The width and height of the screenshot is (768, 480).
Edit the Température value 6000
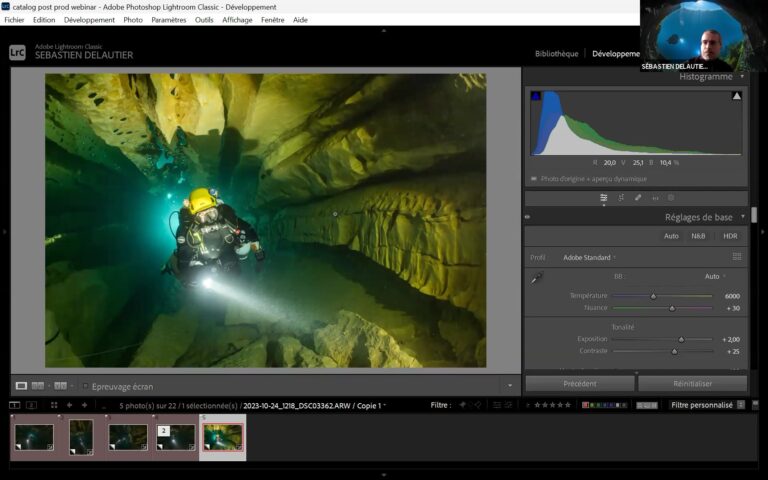click(732, 296)
